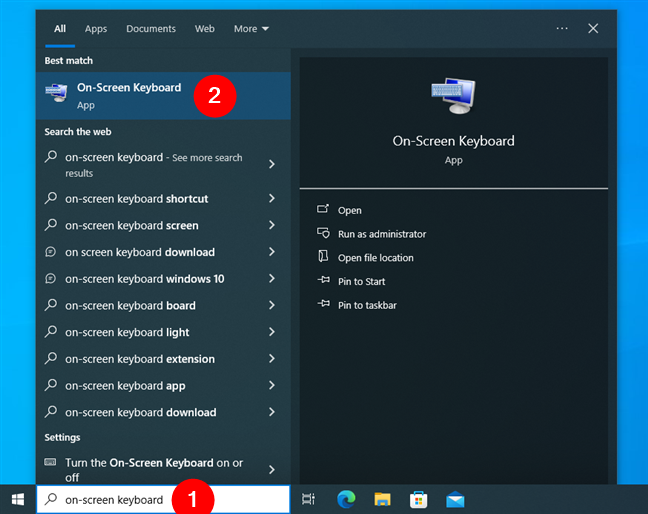Click the taskbar search text field
Image resolution: width=648 pixels, height=514 pixels.
click(163, 500)
